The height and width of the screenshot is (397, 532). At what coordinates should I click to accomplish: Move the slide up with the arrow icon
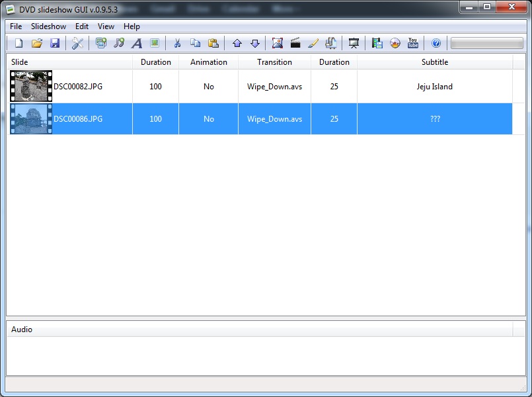click(237, 43)
